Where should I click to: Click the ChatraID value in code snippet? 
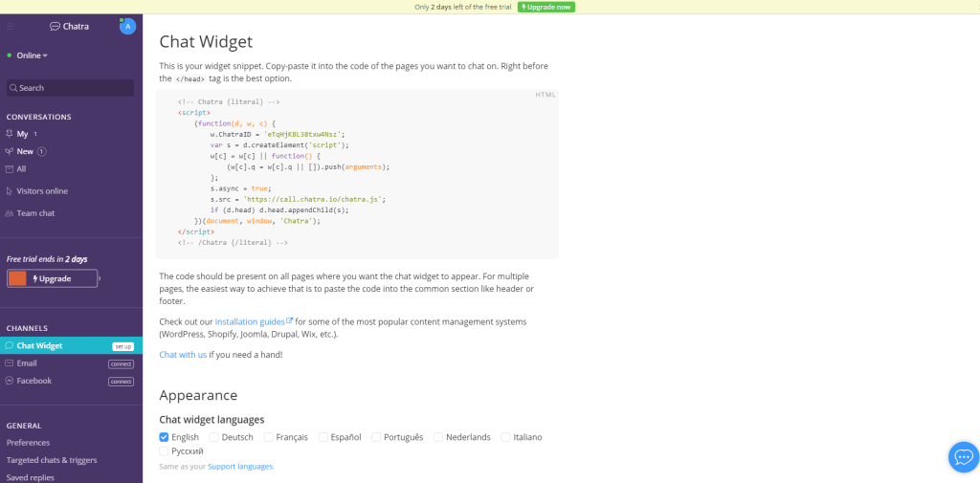[x=304, y=134]
